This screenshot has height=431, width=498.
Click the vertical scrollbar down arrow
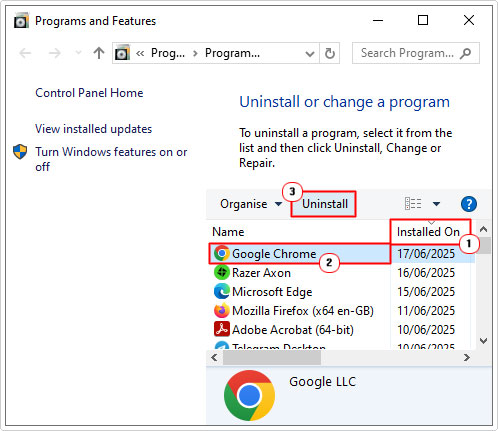[483, 340]
